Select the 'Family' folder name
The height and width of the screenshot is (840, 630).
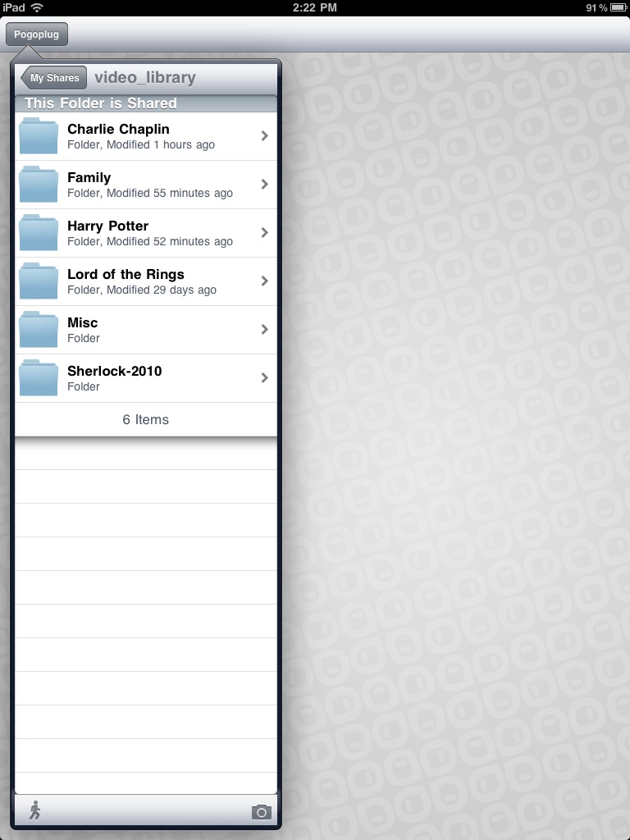(89, 178)
